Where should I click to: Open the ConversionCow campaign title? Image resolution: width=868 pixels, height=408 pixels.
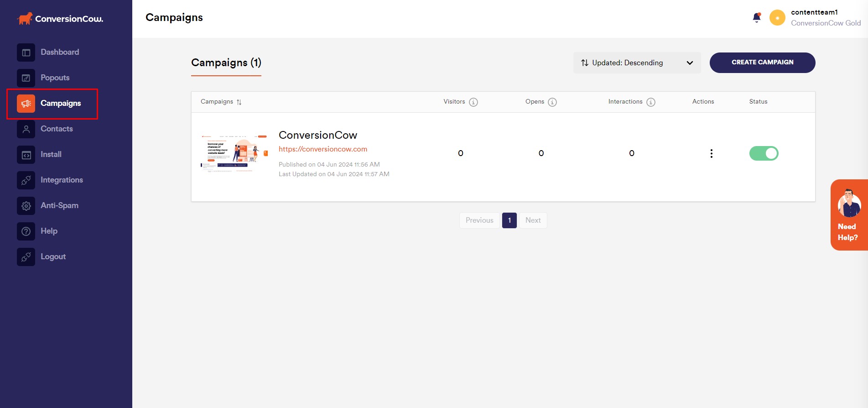coord(318,135)
